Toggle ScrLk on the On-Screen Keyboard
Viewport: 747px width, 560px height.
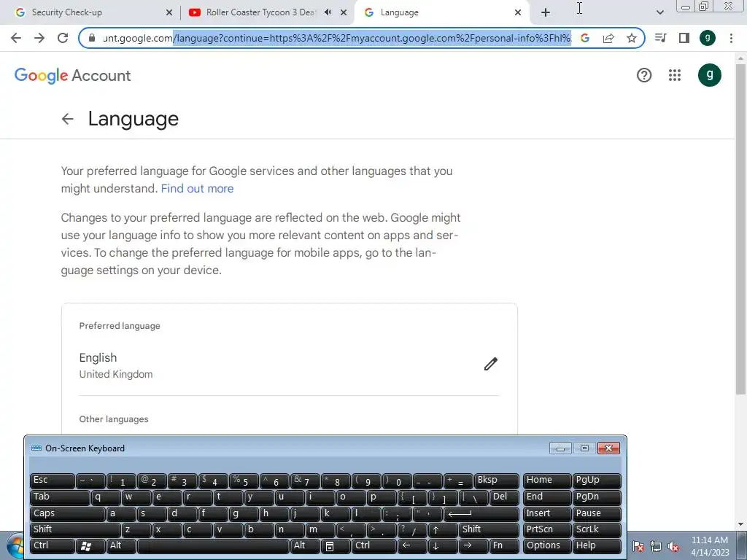click(597, 529)
